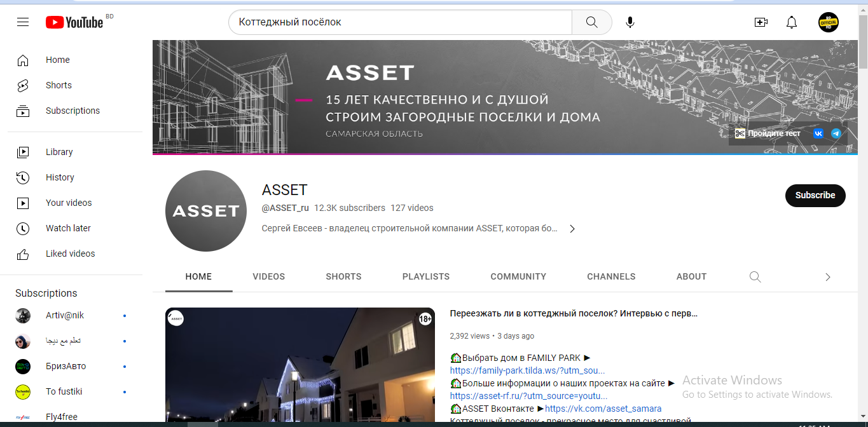Click 127 videos count text
This screenshot has width=868, height=427.
pyautogui.click(x=412, y=208)
